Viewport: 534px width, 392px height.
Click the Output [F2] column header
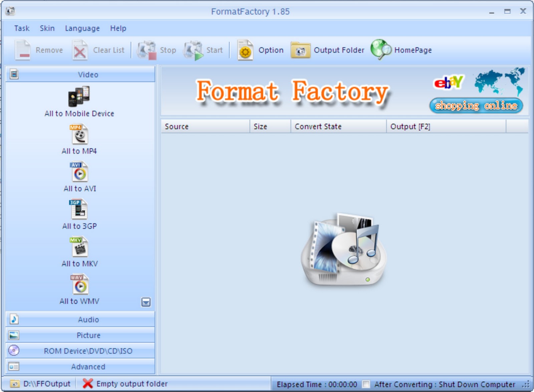point(446,126)
